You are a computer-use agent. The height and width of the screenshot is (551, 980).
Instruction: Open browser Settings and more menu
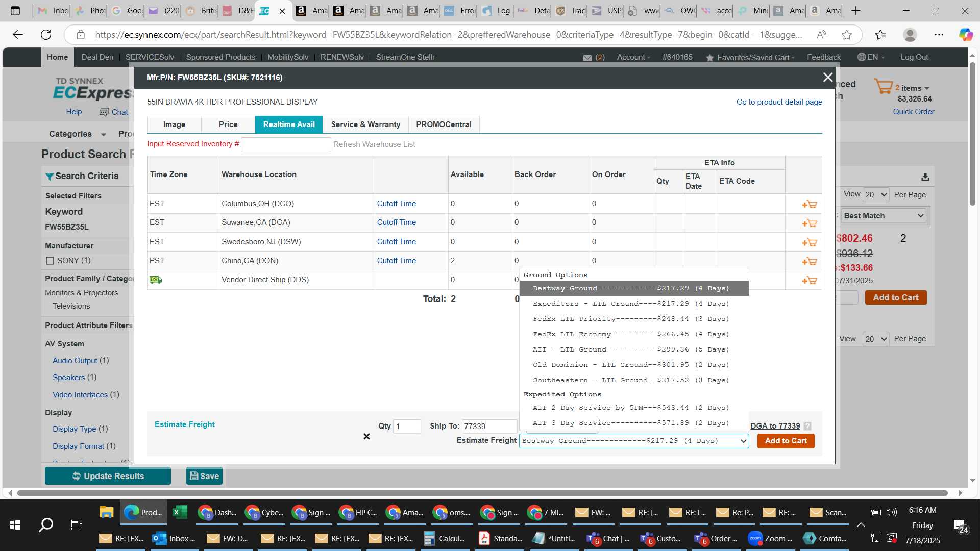click(939, 35)
